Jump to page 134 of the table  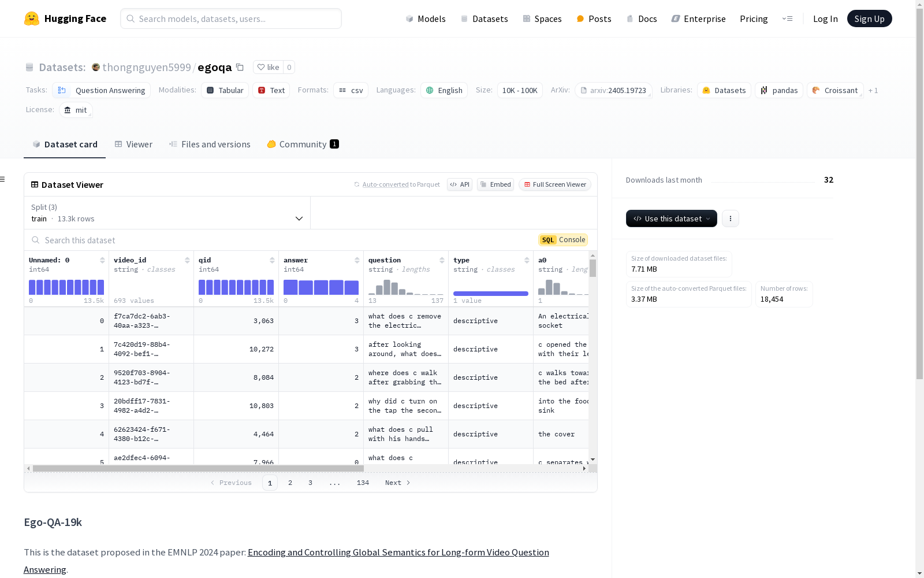[363, 483]
